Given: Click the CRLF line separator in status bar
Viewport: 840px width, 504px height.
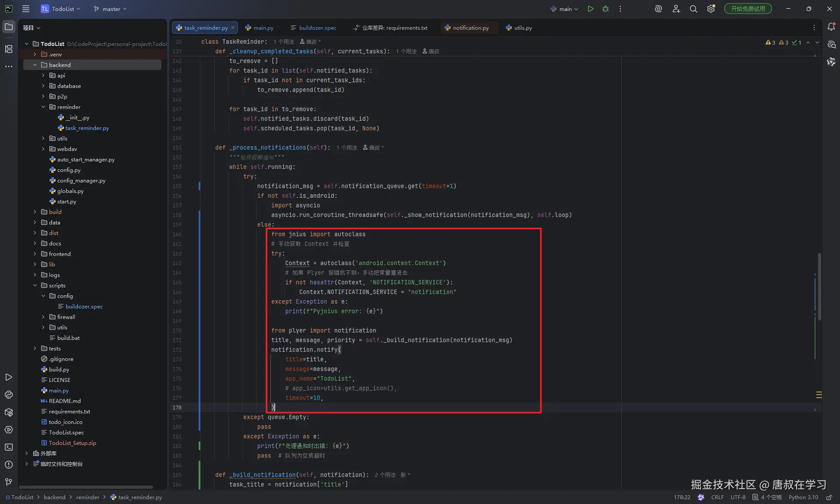Looking at the screenshot, I should point(717,497).
